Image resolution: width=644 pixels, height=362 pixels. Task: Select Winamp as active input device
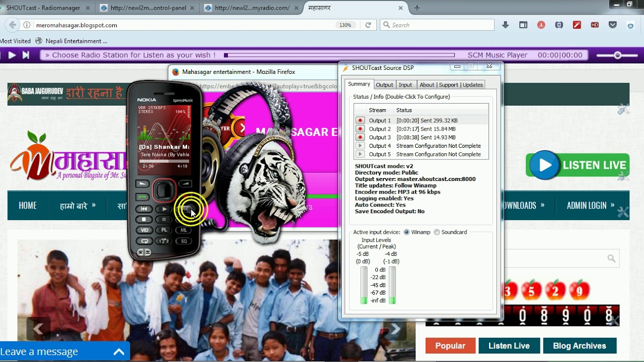tap(417, 232)
